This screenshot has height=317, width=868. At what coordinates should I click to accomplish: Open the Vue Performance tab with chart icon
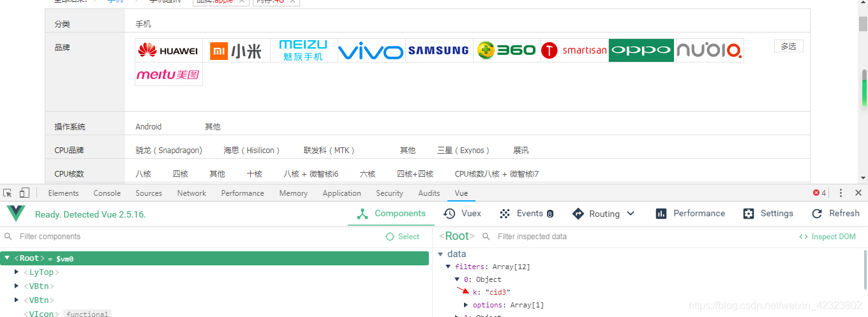tap(691, 214)
